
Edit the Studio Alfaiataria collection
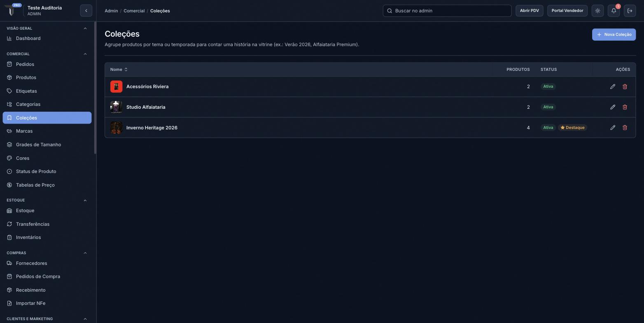point(613,107)
